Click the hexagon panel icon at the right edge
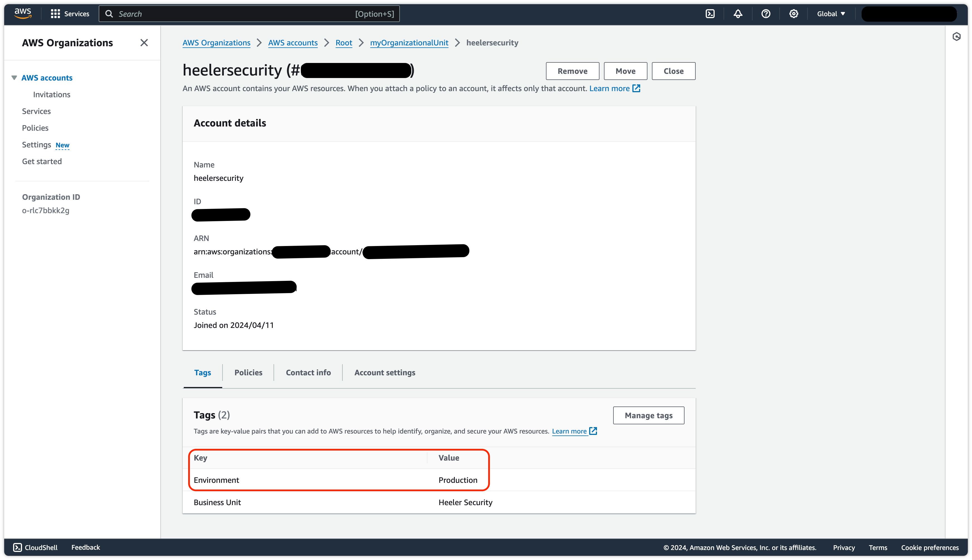The width and height of the screenshot is (972, 560). pos(957,36)
